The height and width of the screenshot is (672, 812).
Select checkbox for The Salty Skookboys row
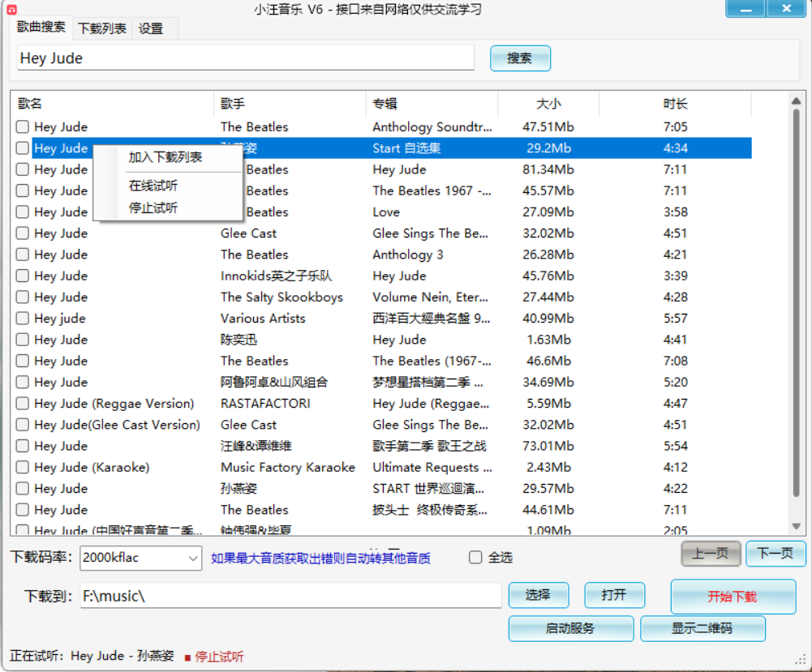(22, 297)
